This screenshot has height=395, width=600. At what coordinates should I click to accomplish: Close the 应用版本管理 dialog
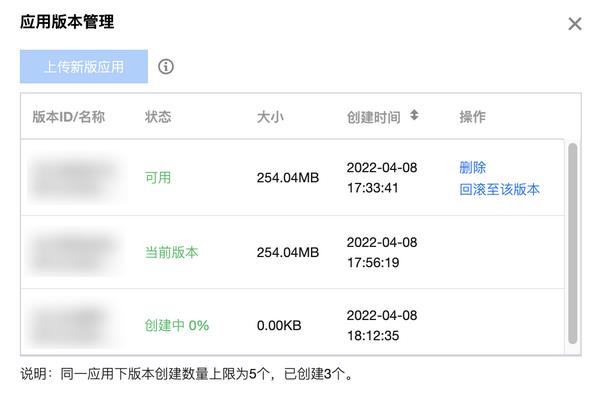pos(575,24)
